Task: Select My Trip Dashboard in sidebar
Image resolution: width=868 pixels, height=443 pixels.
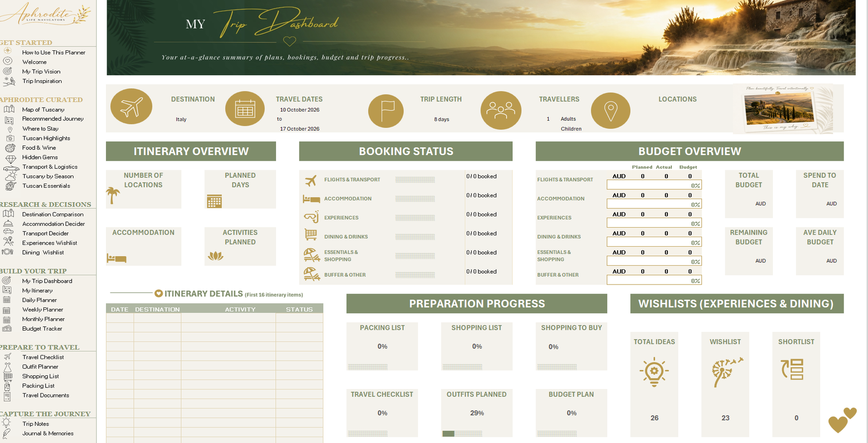Action: pyautogui.click(x=47, y=281)
